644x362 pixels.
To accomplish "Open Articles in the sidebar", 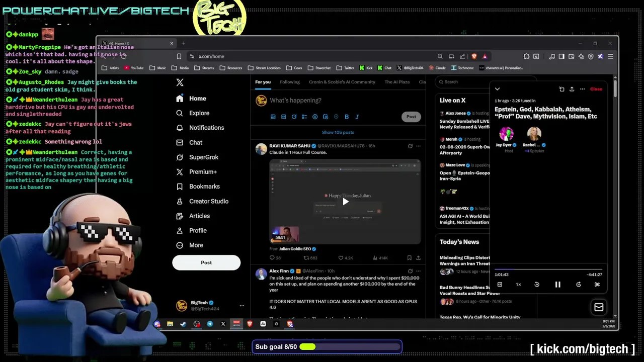I will click(193, 216).
